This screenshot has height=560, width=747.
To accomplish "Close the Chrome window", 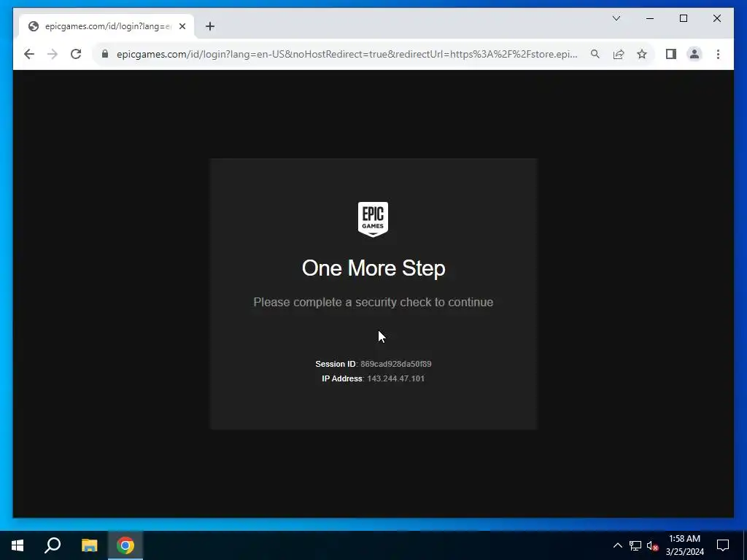I will [716, 18].
